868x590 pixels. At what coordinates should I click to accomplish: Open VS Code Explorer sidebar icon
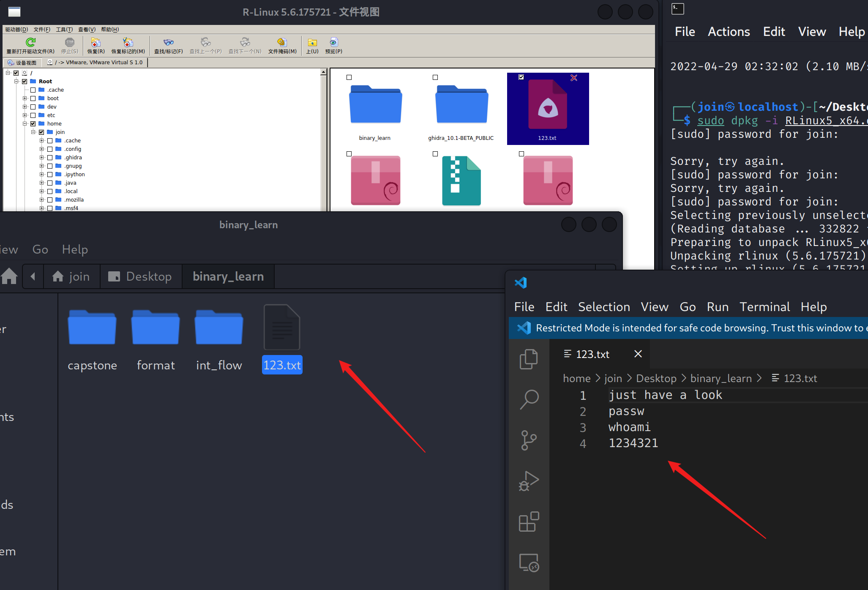tap(529, 359)
